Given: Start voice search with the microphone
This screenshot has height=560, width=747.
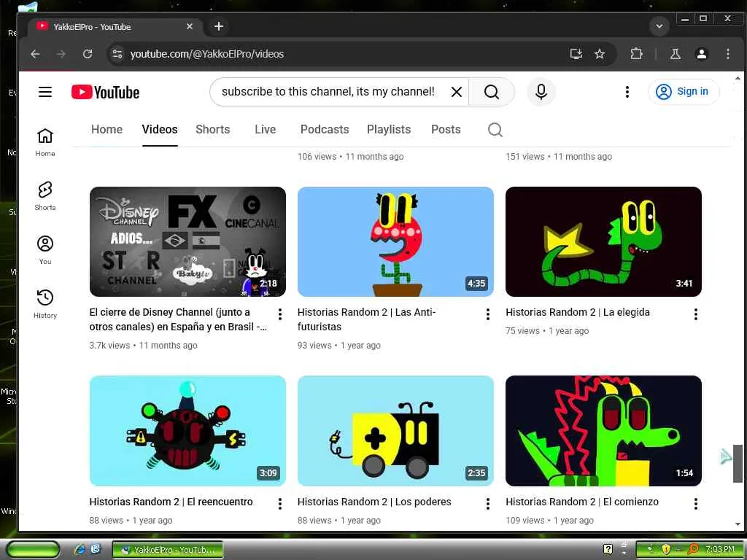Looking at the screenshot, I should [541, 91].
